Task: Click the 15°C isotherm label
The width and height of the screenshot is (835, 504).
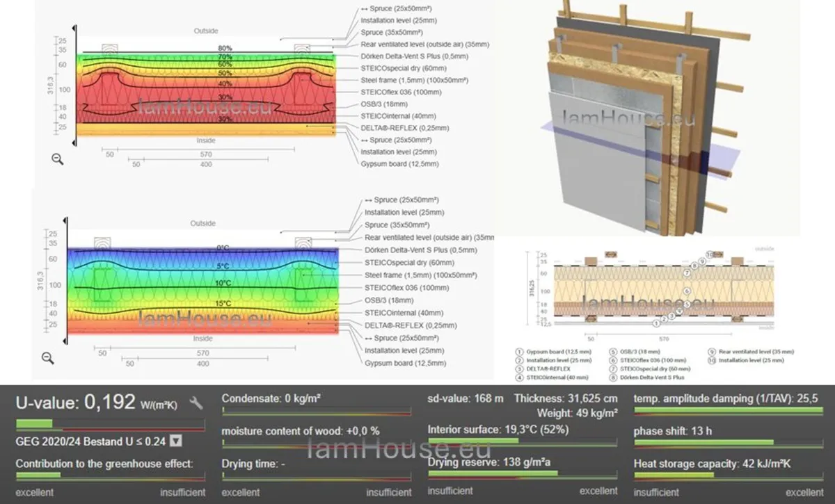Action: pyautogui.click(x=223, y=304)
